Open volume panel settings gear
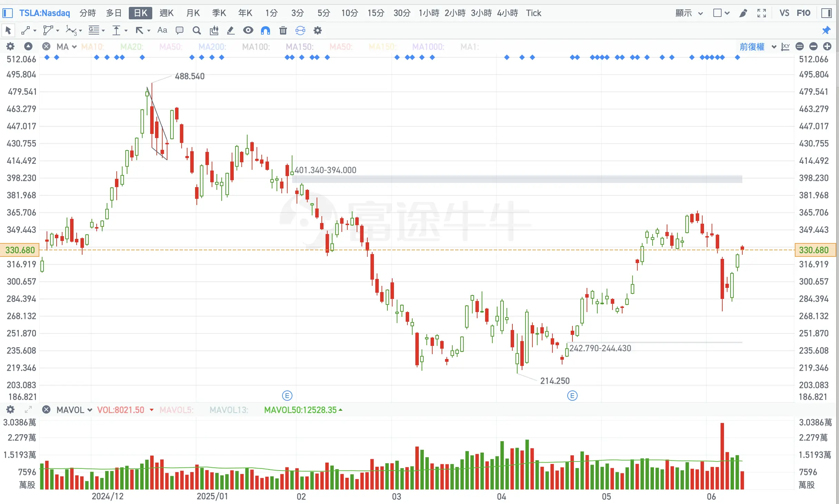The width and height of the screenshot is (839, 504). coord(11,410)
